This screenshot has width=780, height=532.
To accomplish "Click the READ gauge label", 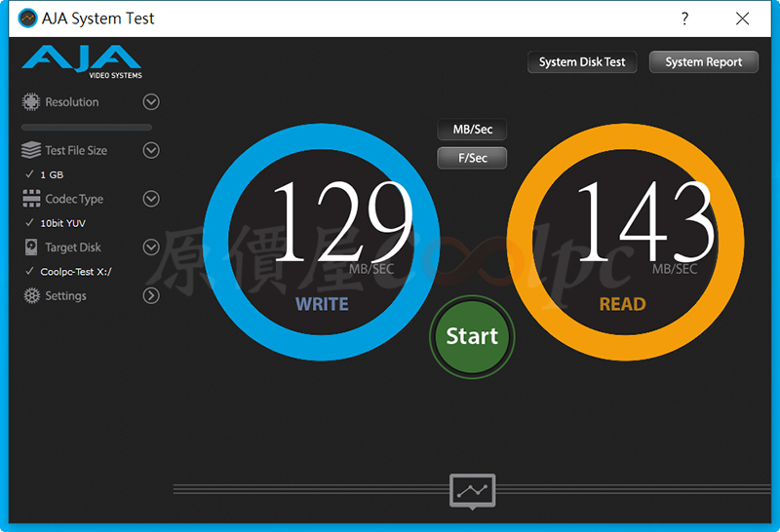I will coord(622,304).
